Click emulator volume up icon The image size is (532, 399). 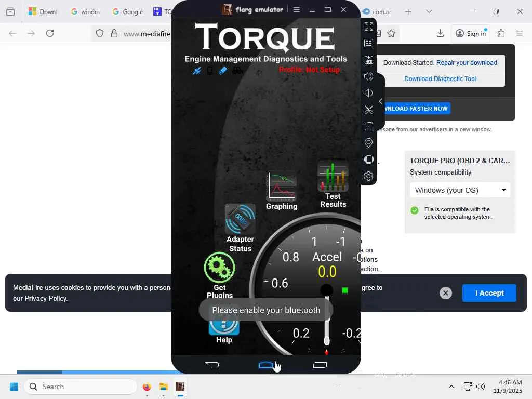coord(368,76)
